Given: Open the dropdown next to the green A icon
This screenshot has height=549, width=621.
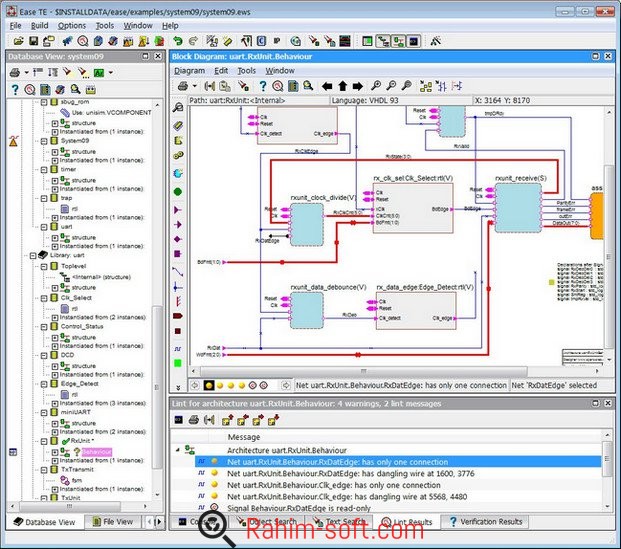Looking at the screenshot, I should click(x=110, y=72).
